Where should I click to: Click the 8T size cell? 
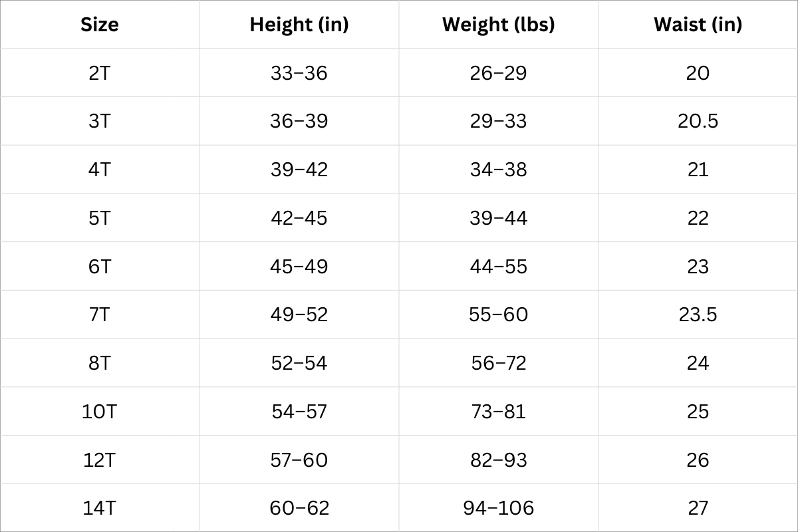click(x=100, y=363)
